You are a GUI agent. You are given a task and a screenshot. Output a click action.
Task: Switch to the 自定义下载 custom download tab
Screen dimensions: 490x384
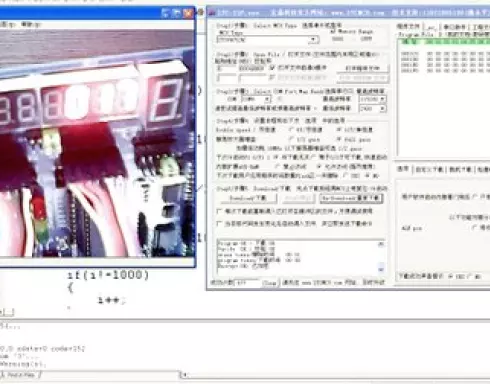tap(429, 170)
